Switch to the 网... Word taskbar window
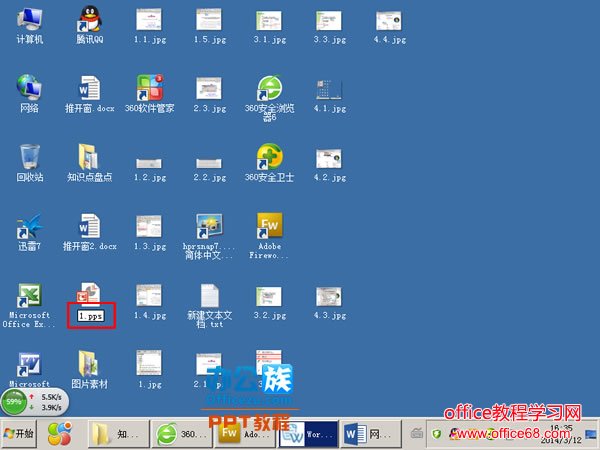Image resolution: width=600 pixels, height=450 pixels. click(x=371, y=434)
